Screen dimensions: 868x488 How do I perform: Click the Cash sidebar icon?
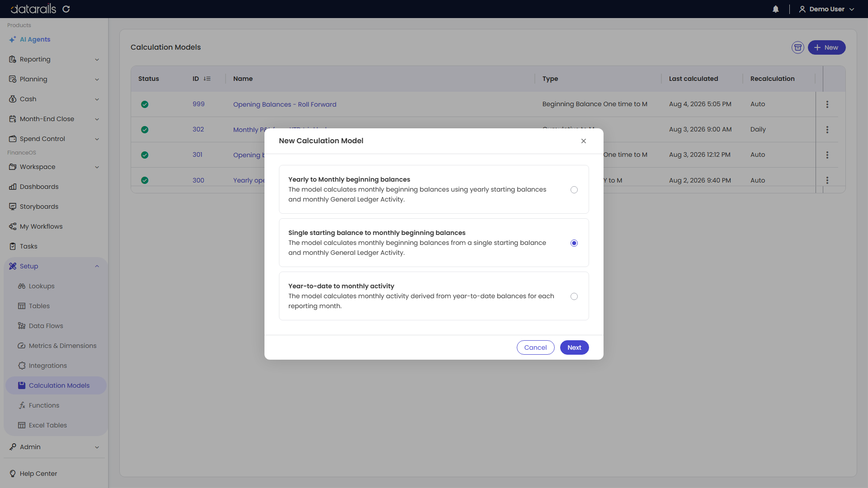tap(13, 99)
